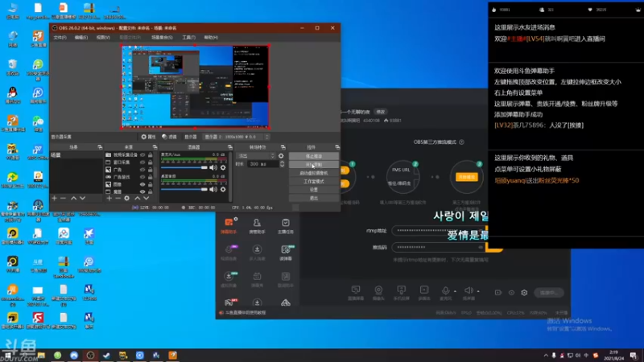644x362 pixels.
Task: Remove selected scene with minus button
Action: click(x=64, y=198)
